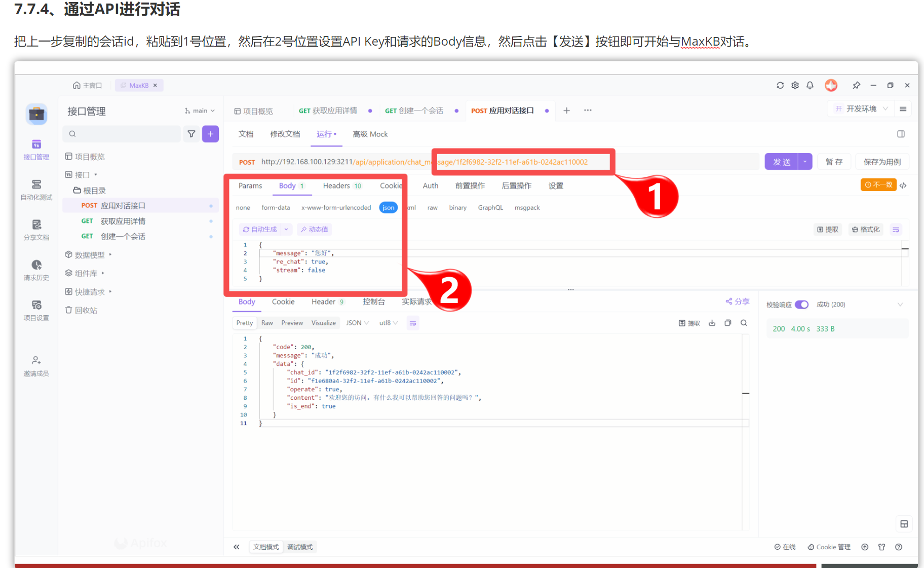This screenshot has width=924, height=568.
Task: Select the form-data body type
Action: click(276, 208)
